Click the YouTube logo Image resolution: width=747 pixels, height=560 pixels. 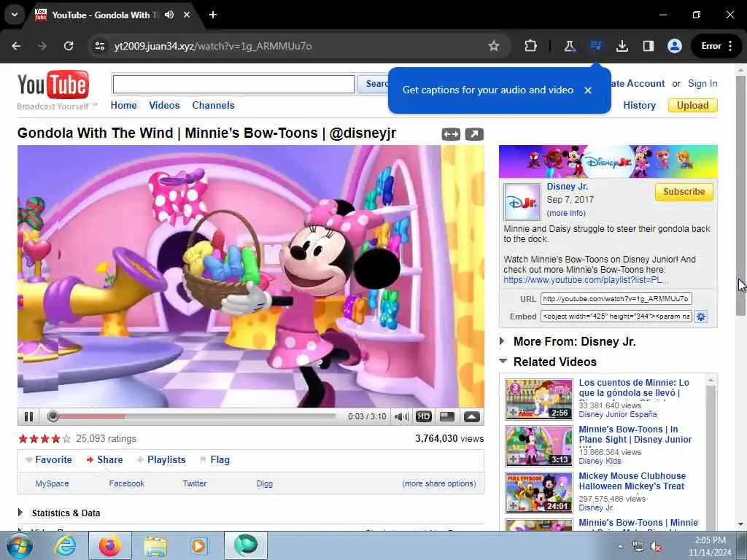point(53,85)
